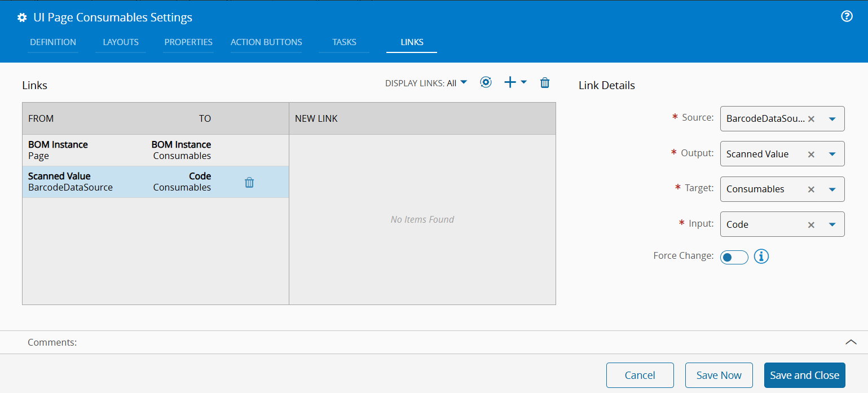Expand the Target dropdown arrow
This screenshot has width=868, height=393.
tap(832, 189)
